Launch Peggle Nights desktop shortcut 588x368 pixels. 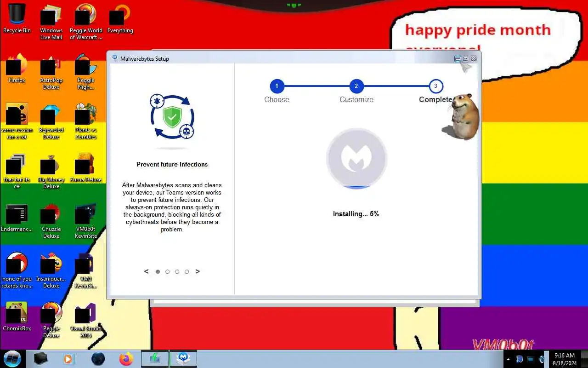(86, 72)
